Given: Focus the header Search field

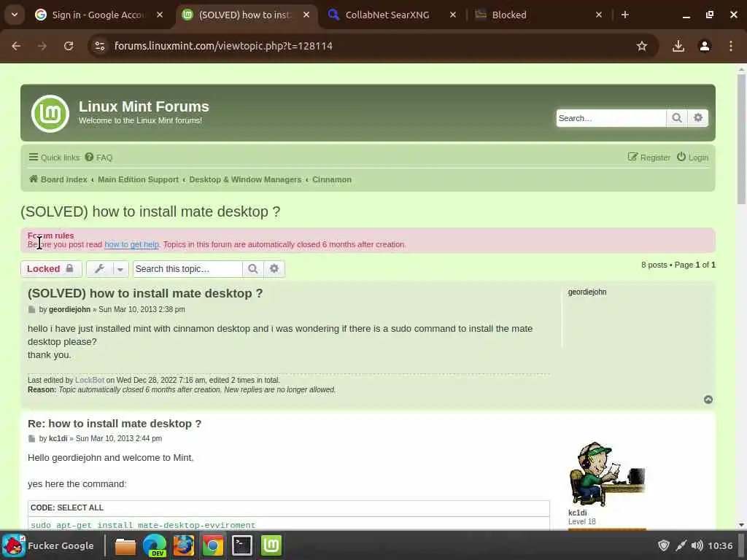Looking at the screenshot, I should coord(611,118).
